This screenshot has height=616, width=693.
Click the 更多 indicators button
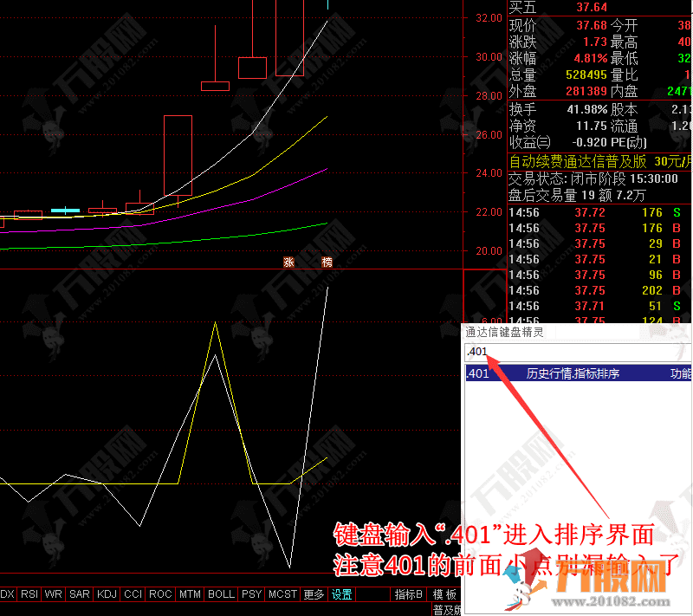[x=314, y=594]
